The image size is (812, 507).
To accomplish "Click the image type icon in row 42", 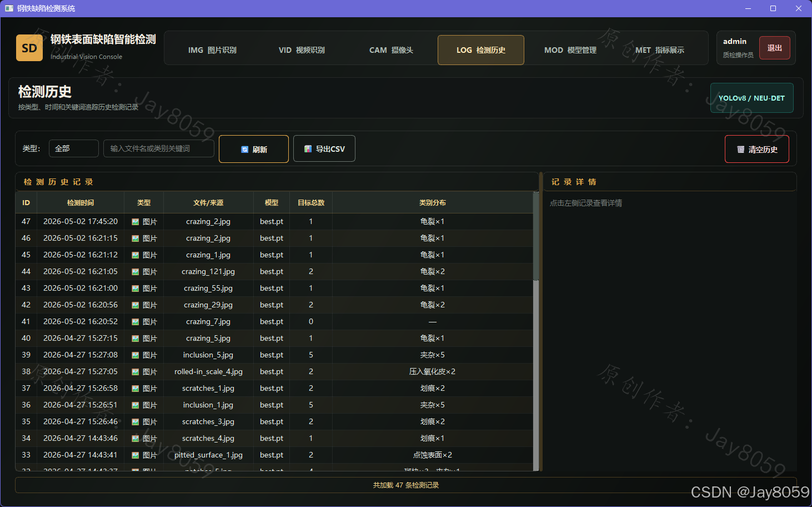I will pyautogui.click(x=136, y=305).
